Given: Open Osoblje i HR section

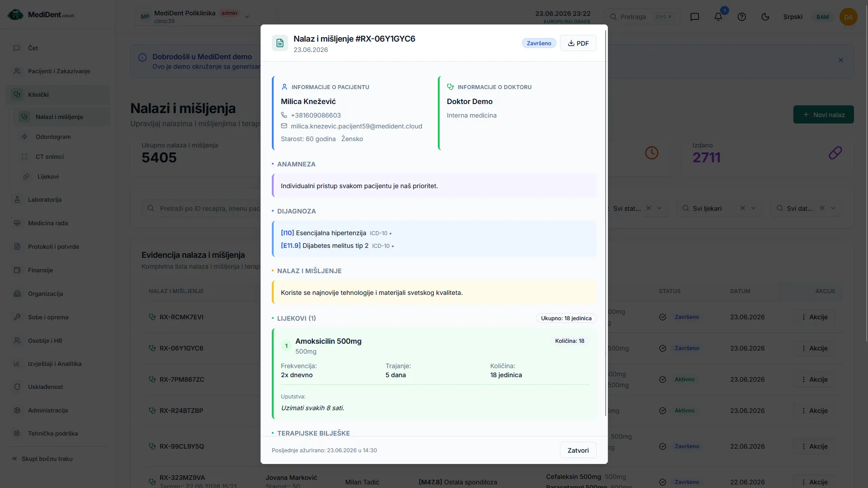Looking at the screenshot, I should point(58,341).
